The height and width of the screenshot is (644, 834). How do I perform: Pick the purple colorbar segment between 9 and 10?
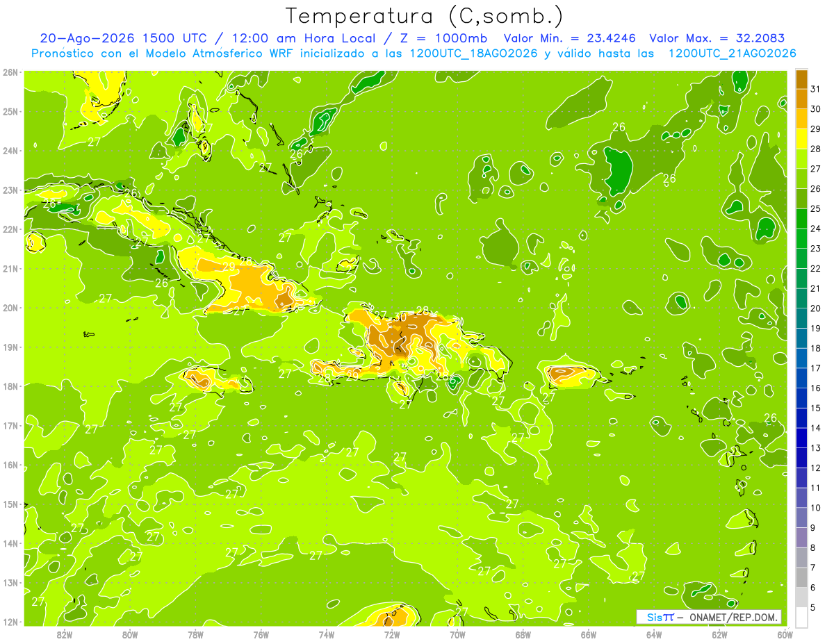click(x=801, y=518)
